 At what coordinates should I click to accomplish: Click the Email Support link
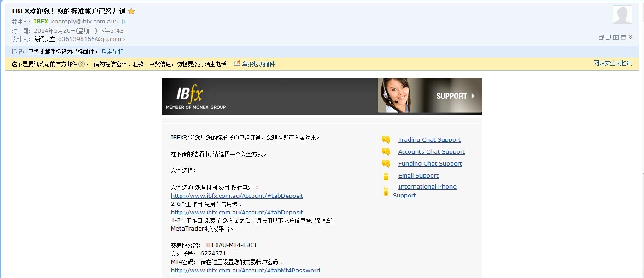(x=418, y=176)
